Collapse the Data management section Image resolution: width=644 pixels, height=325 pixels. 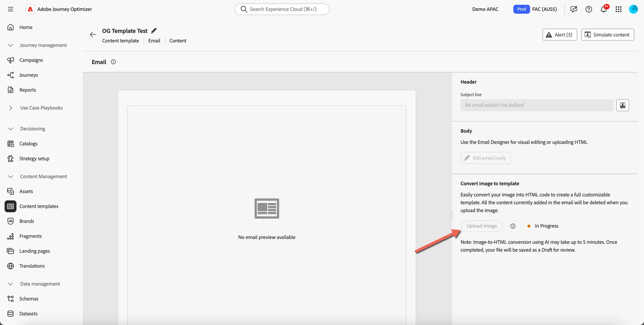click(x=10, y=284)
